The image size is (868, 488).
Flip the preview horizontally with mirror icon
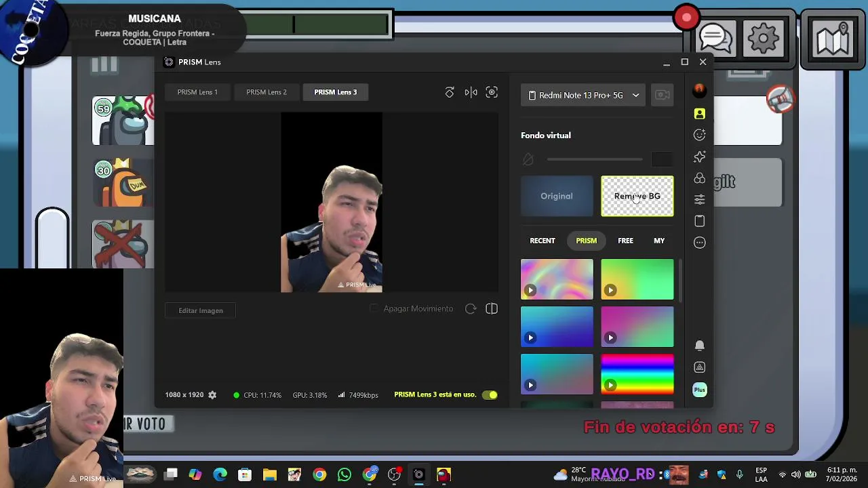pyautogui.click(x=471, y=92)
